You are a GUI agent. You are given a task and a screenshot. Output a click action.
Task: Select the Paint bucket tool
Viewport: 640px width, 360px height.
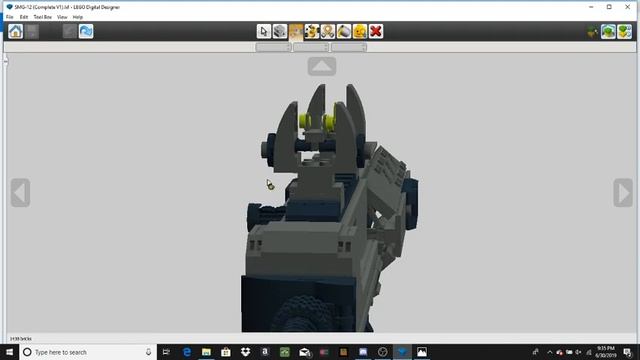[344, 31]
